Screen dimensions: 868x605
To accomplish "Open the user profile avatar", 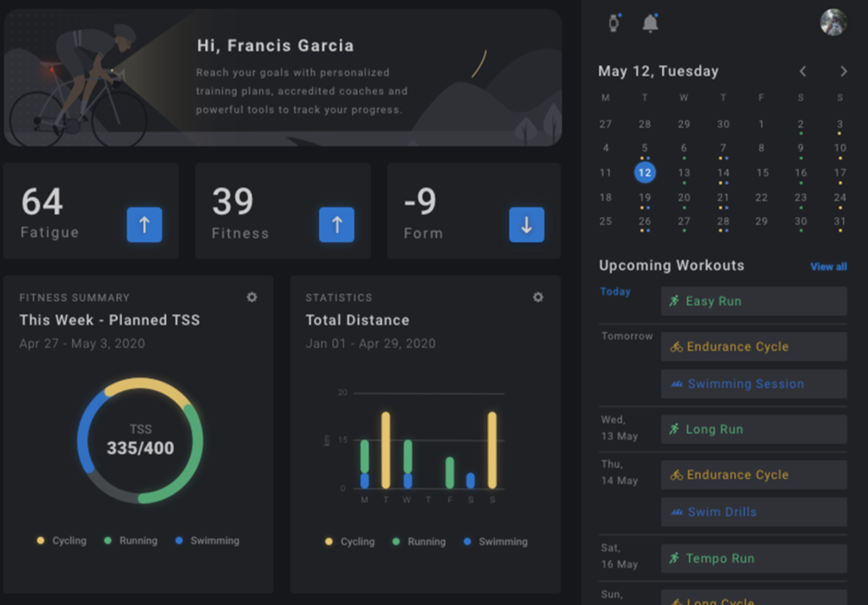I will 833,22.
